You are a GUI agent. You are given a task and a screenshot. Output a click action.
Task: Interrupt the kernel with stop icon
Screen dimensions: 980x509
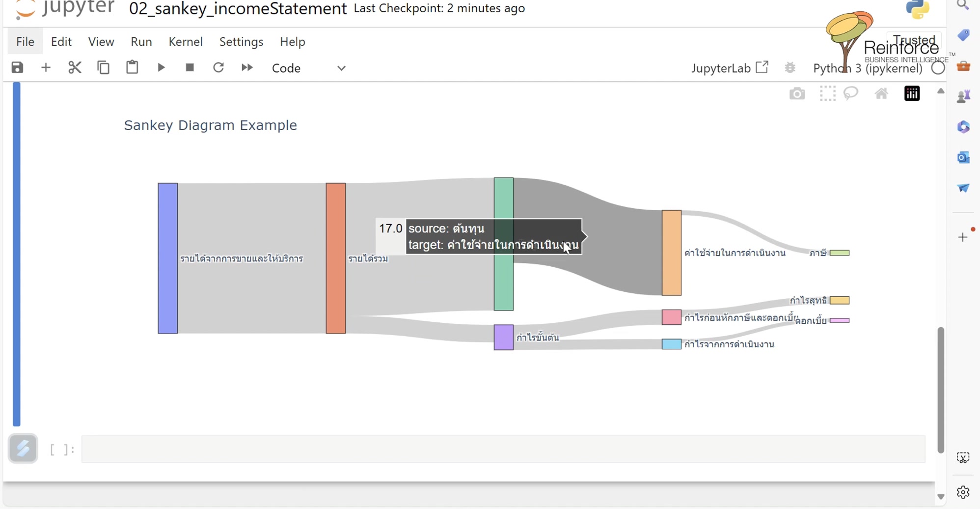[x=190, y=67]
